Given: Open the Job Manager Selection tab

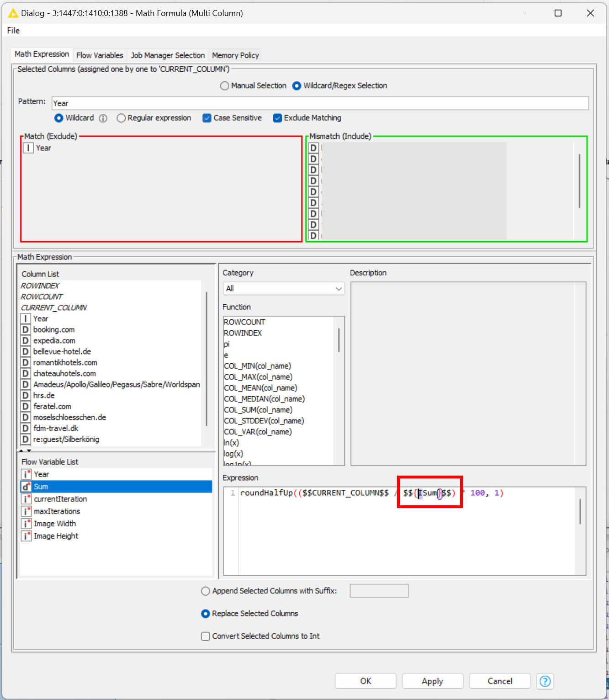Looking at the screenshot, I should coord(168,55).
